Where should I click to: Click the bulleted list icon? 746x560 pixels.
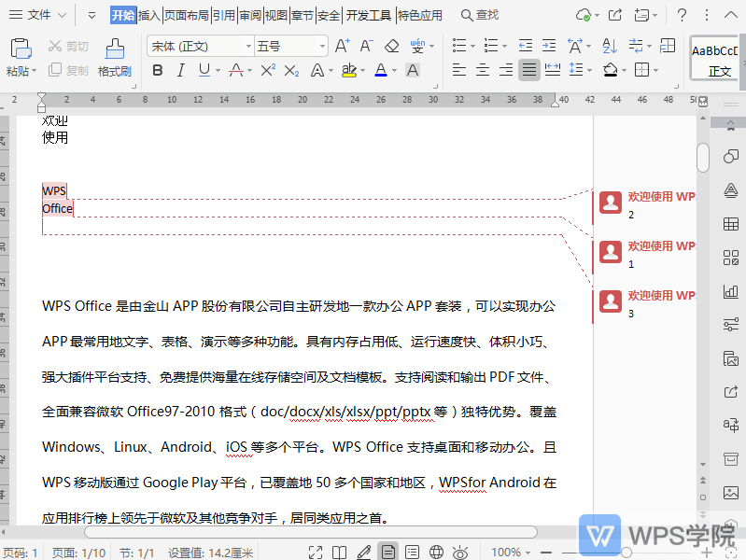[458, 46]
